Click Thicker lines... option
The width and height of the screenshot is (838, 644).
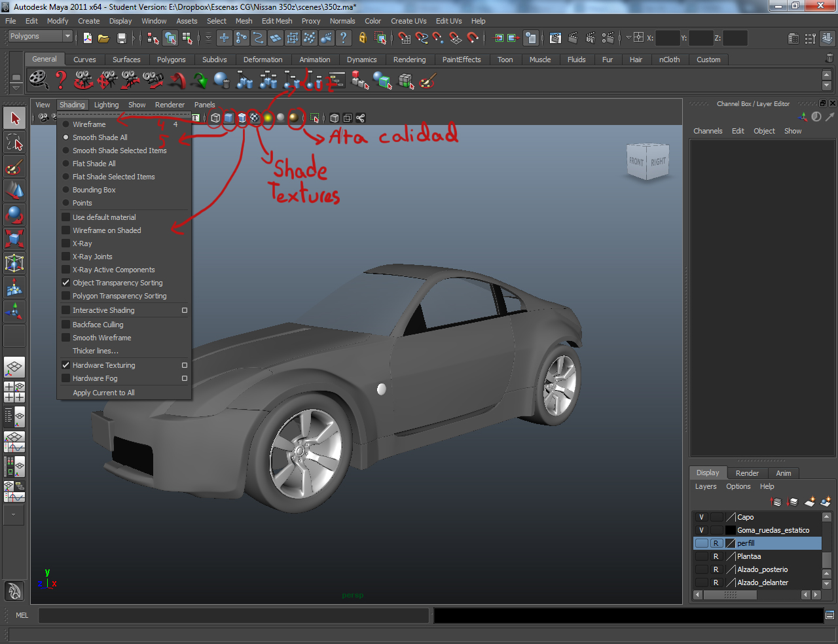click(x=96, y=351)
